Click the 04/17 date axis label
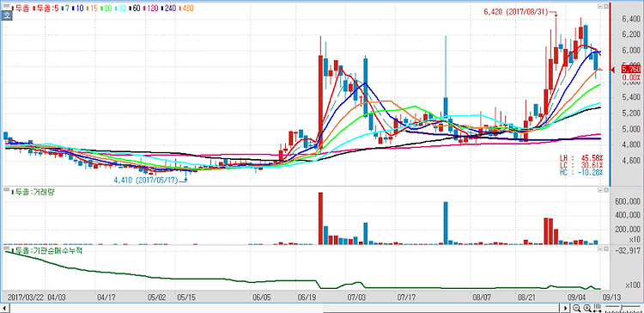 [106, 297]
